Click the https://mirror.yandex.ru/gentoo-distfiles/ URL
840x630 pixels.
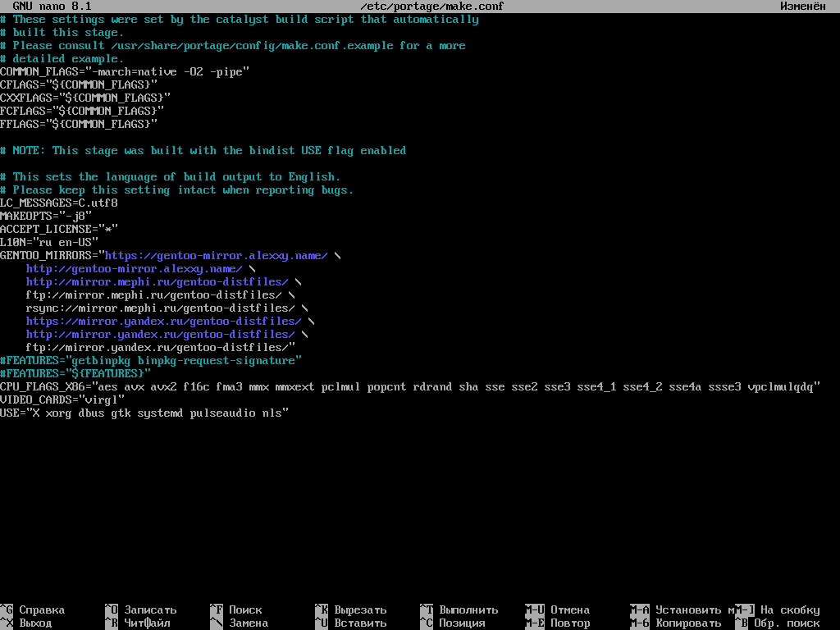(x=164, y=321)
